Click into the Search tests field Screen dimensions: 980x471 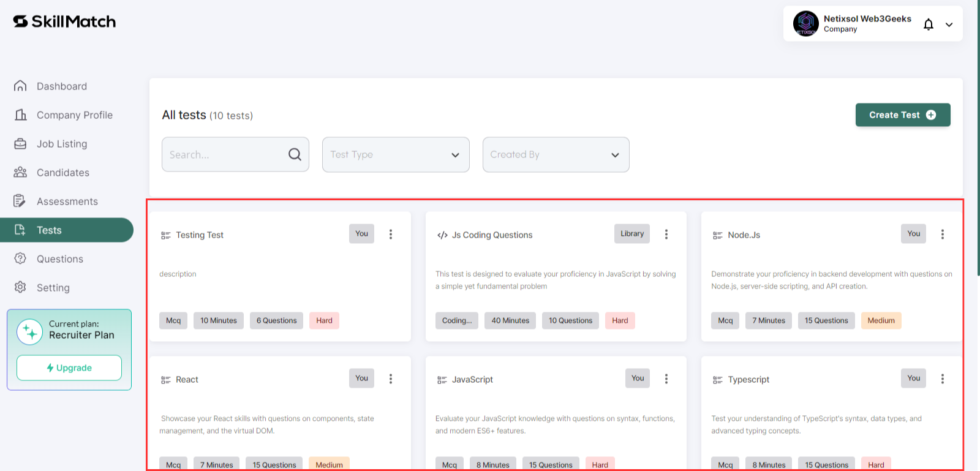(x=235, y=154)
